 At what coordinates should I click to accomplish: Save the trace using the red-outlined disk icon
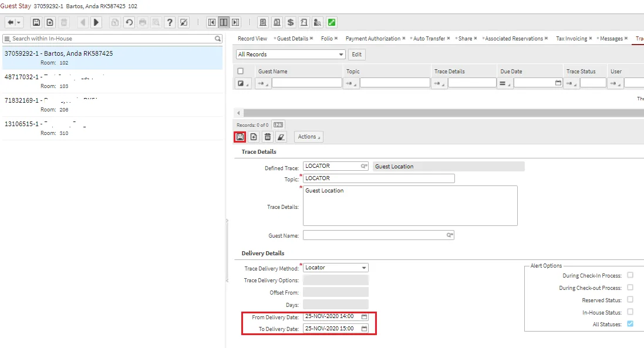pos(240,137)
